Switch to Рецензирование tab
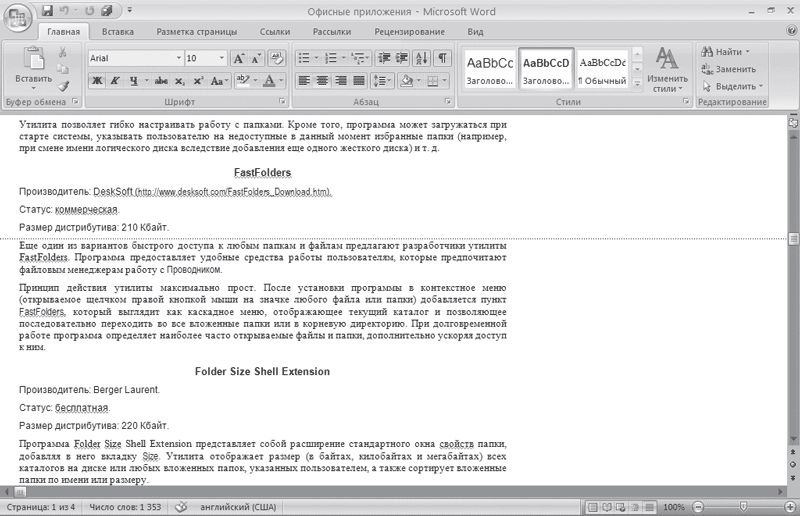The width and height of the screenshot is (800, 516). [409, 32]
